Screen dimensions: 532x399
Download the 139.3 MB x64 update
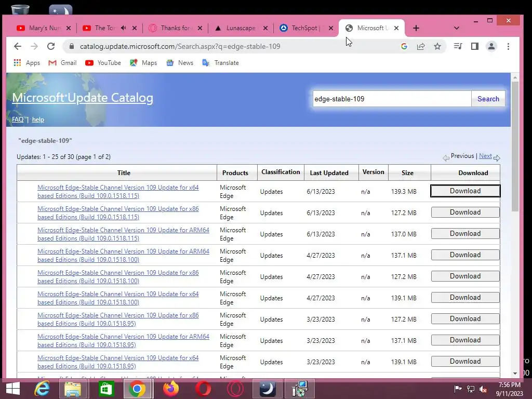click(465, 191)
